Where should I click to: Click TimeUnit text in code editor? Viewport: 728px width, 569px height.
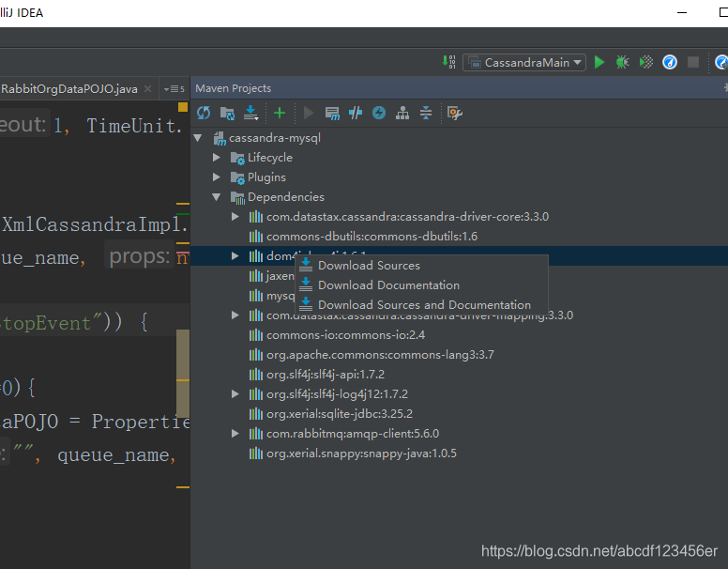pyautogui.click(x=131, y=126)
